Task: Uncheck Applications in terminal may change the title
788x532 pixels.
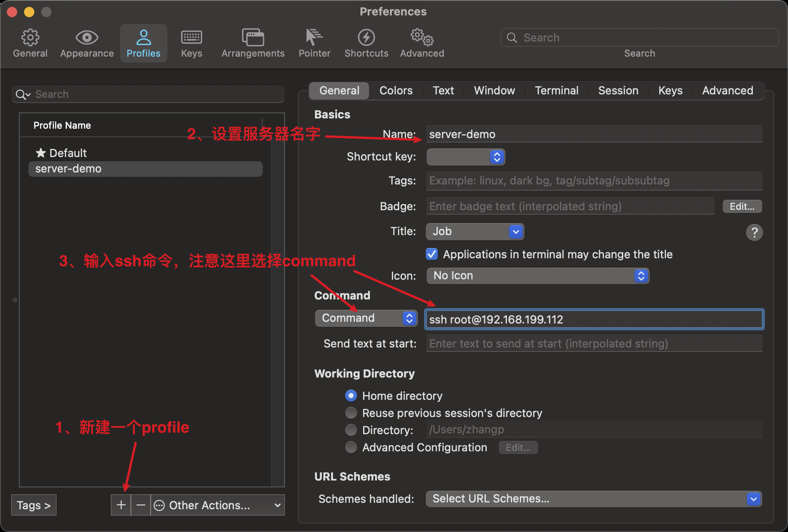Action: point(431,254)
